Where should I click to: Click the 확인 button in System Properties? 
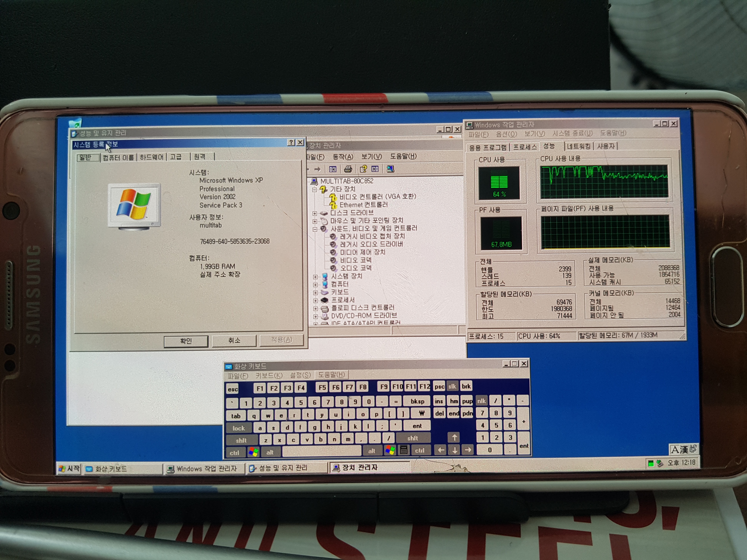click(x=186, y=341)
